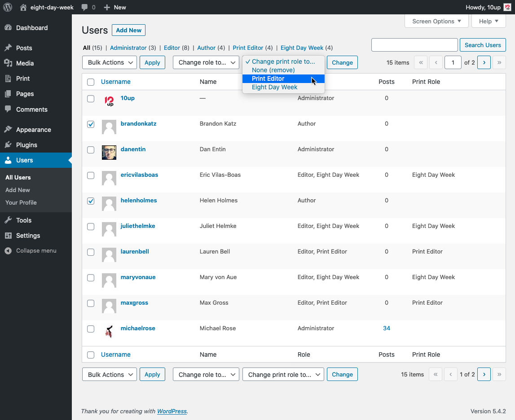Click the search users text field
Image resolution: width=515 pixels, height=420 pixels.
(x=414, y=45)
